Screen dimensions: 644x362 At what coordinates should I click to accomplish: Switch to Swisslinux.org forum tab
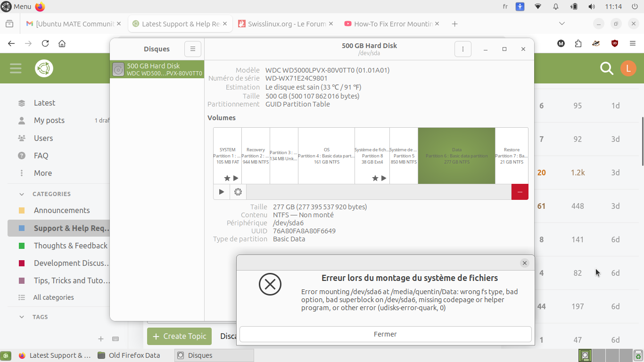[x=286, y=24]
